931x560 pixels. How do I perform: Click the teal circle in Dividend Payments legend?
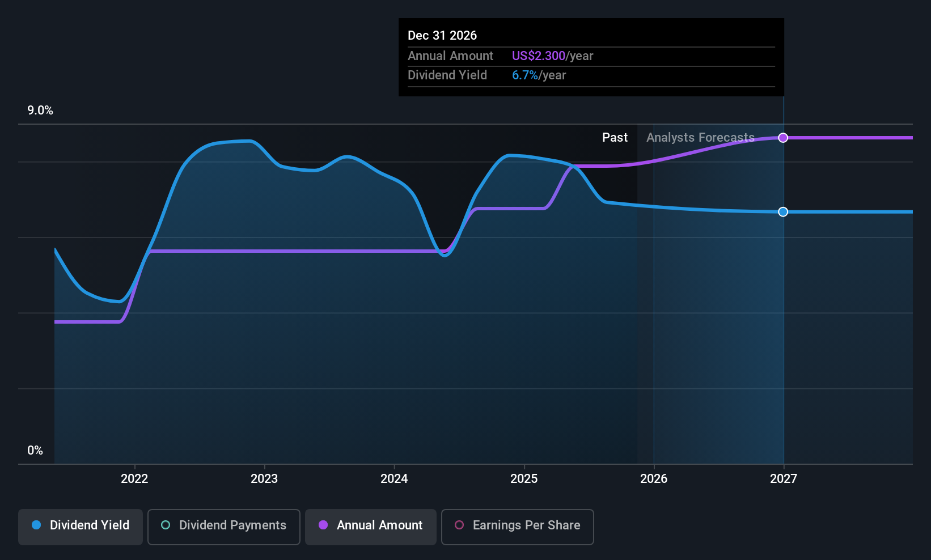coord(166,525)
